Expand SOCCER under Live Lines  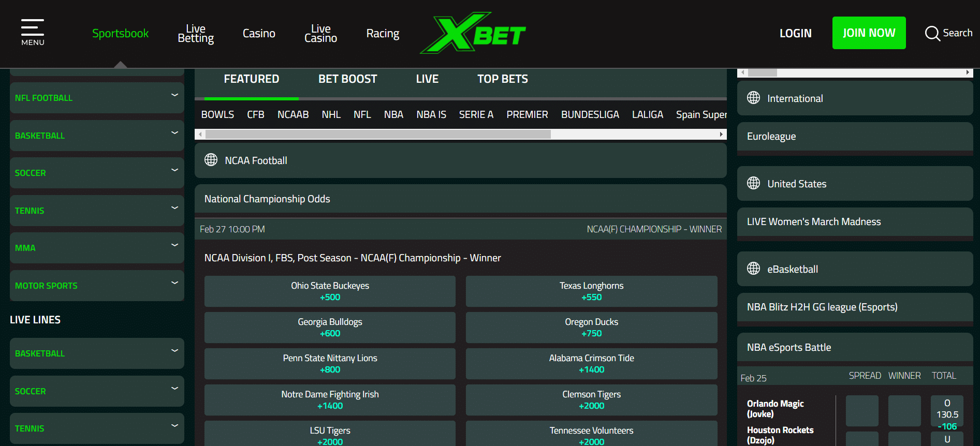97,391
